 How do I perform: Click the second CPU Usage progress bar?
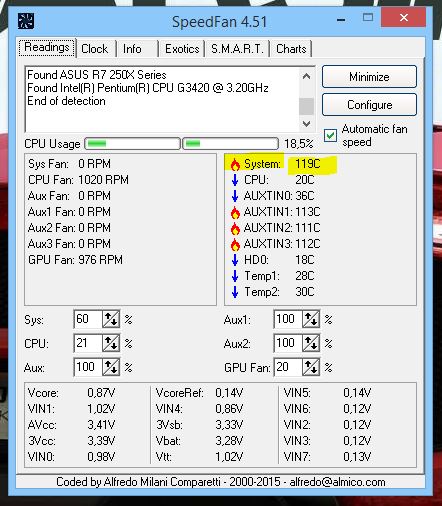tap(231, 144)
